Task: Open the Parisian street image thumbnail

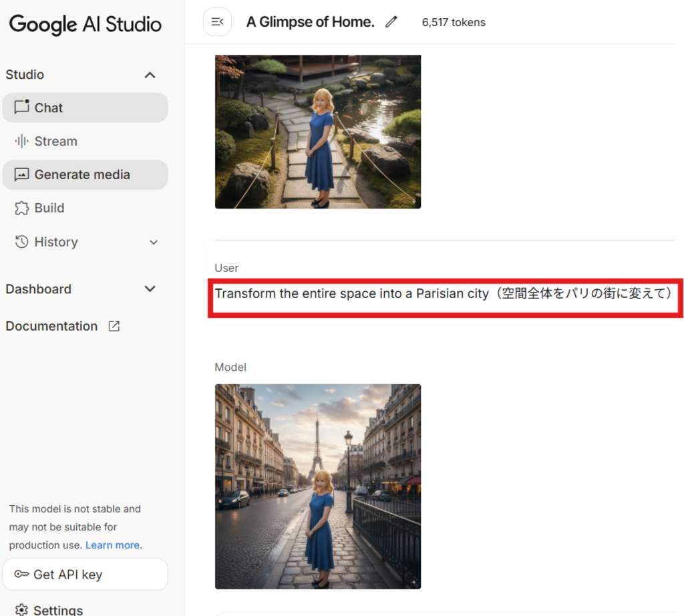Action: (318, 486)
